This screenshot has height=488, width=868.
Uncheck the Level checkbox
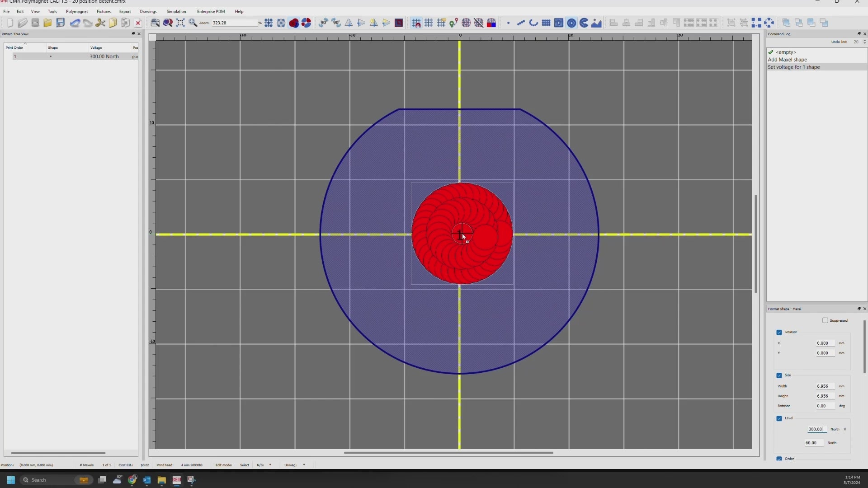[x=779, y=418]
